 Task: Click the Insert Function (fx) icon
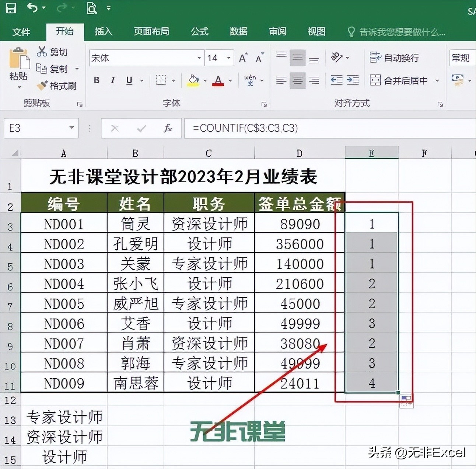pyautogui.click(x=168, y=128)
